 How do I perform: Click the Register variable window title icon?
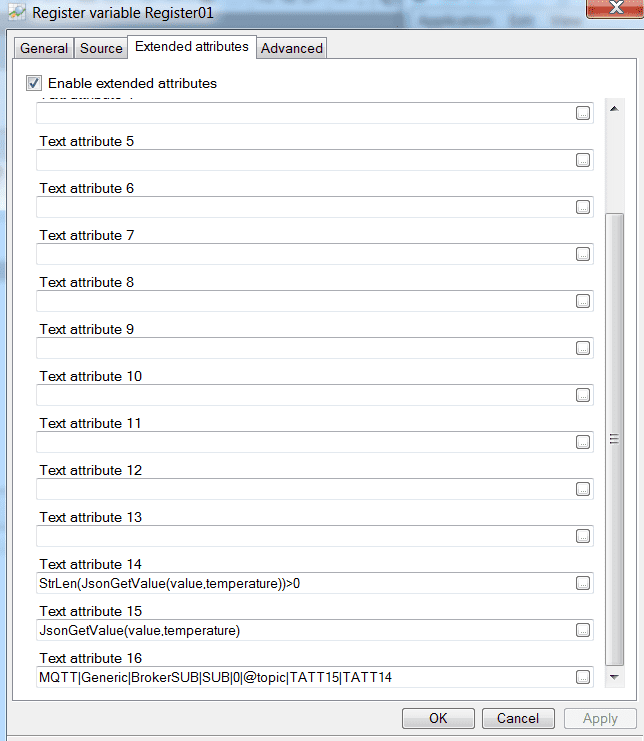pos(16,13)
